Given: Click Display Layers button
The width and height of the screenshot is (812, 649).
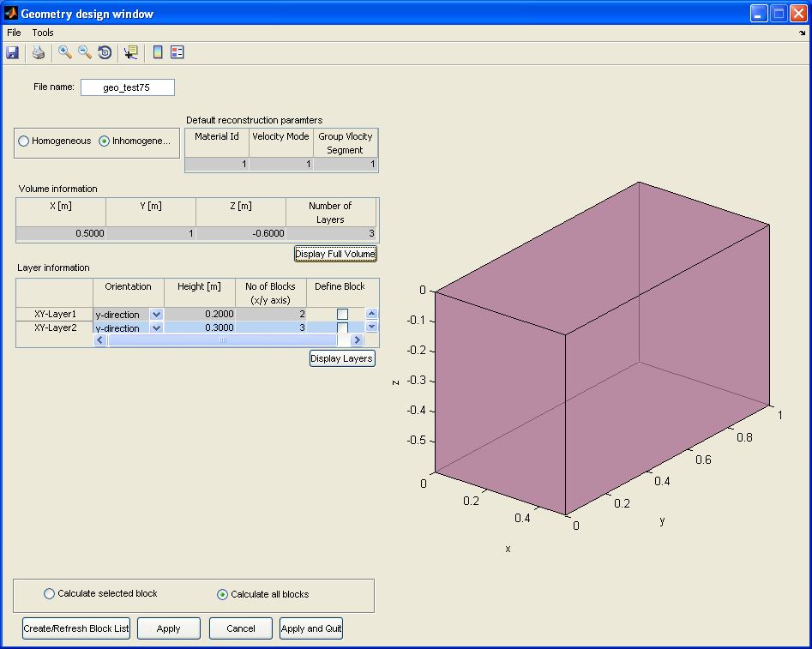Looking at the screenshot, I should (342, 358).
